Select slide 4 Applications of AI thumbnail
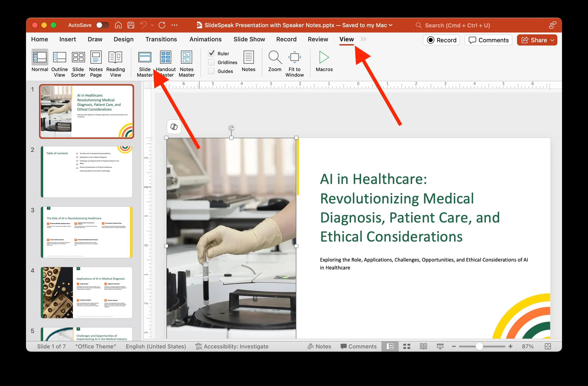Image resolution: width=588 pixels, height=386 pixels. tap(87, 293)
